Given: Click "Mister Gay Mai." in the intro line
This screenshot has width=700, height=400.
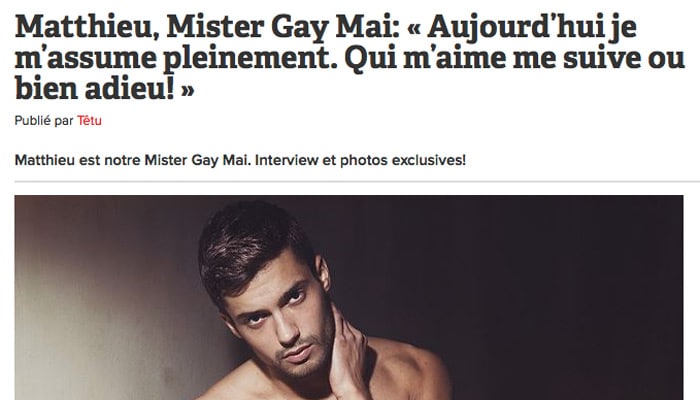Looking at the screenshot, I should click(197, 160).
